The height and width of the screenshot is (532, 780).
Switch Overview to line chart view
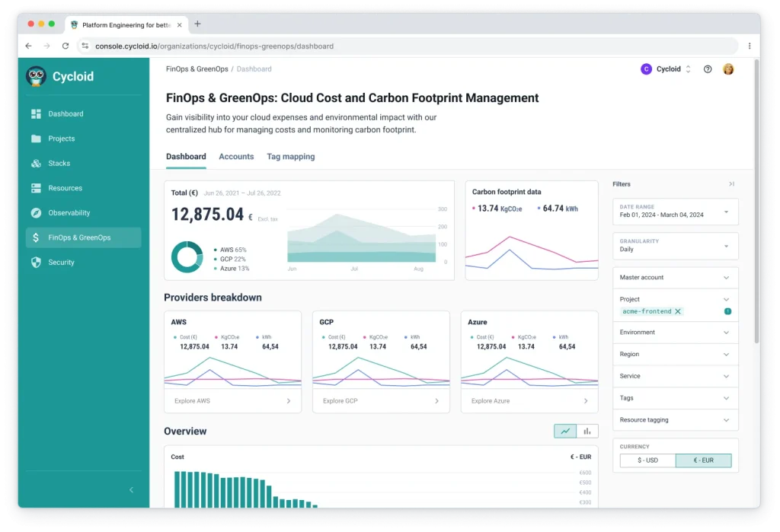point(565,432)
